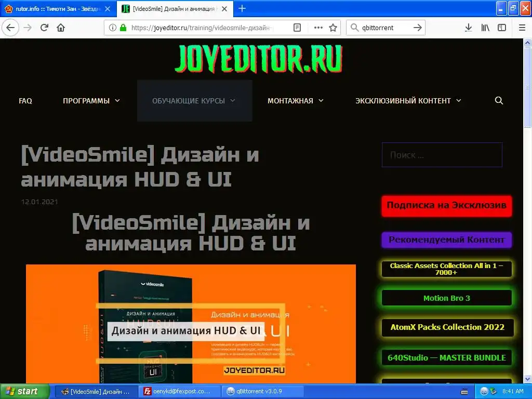Viewport: 532px width, 399px height.
Task: Click the Подписка на Эксклюзив button
Action: click(446, 206)
